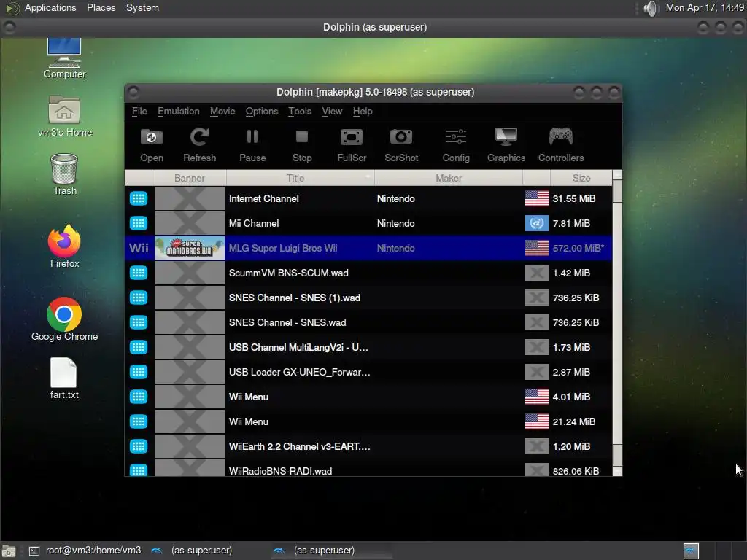The image size is (747, 560).
Task: Sort the game list by the Title column header
Action: (300, 178)
